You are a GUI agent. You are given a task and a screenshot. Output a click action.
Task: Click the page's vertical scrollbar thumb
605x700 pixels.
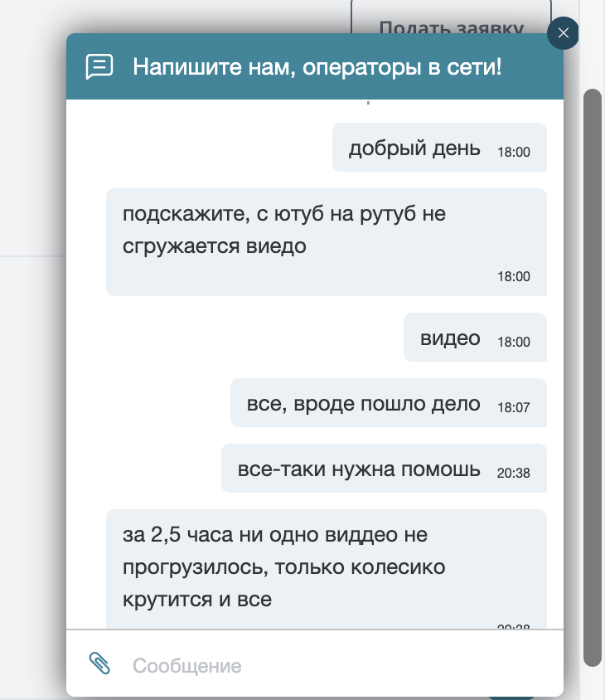click(x=592, y=373)
